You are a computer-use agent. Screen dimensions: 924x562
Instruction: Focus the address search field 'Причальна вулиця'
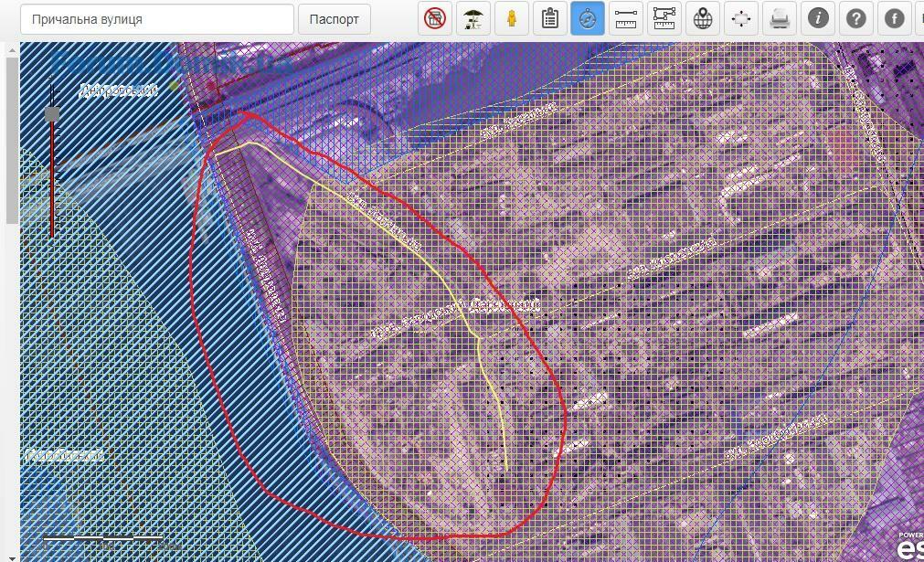[x=157, y=19]
